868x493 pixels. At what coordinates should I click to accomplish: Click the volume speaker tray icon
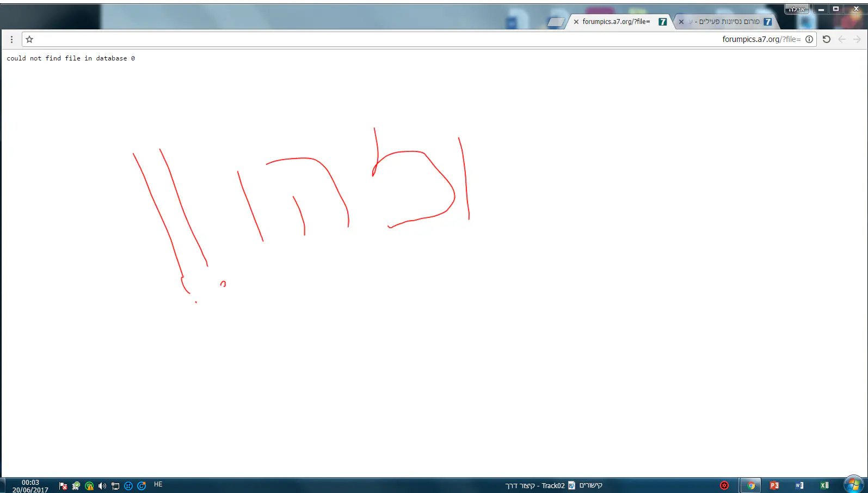(102, 486)
